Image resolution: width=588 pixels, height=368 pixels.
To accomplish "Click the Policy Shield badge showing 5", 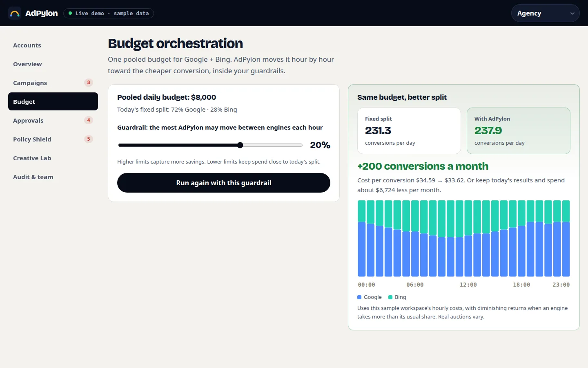I will (89, 139).
